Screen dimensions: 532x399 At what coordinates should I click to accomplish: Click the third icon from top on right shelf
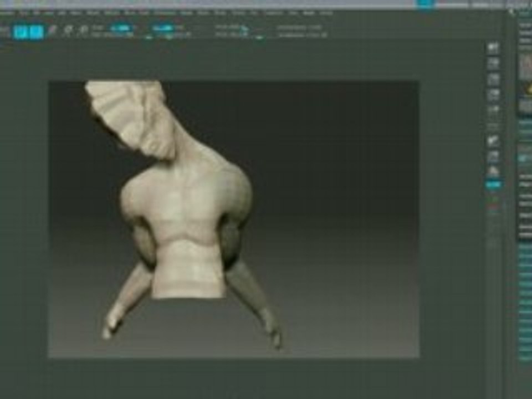[x=493, y=80]
